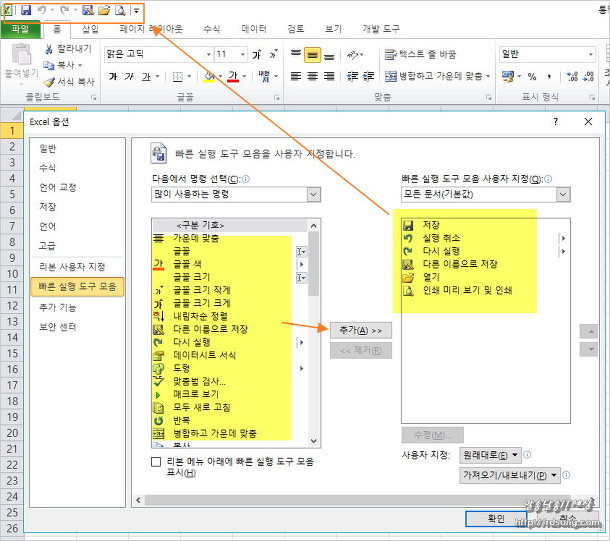Click red font color swatch in ribbon

coord(233,77)
